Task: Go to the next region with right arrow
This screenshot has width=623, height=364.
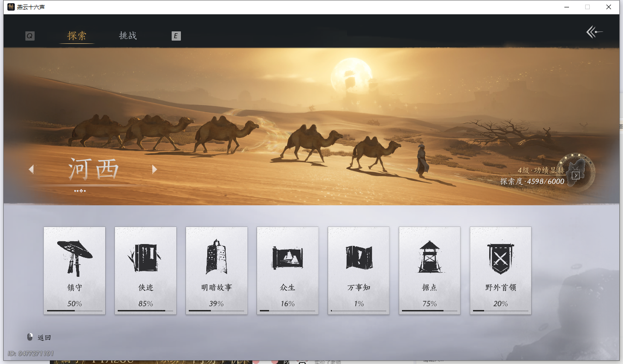Action: tap(155, 169)
